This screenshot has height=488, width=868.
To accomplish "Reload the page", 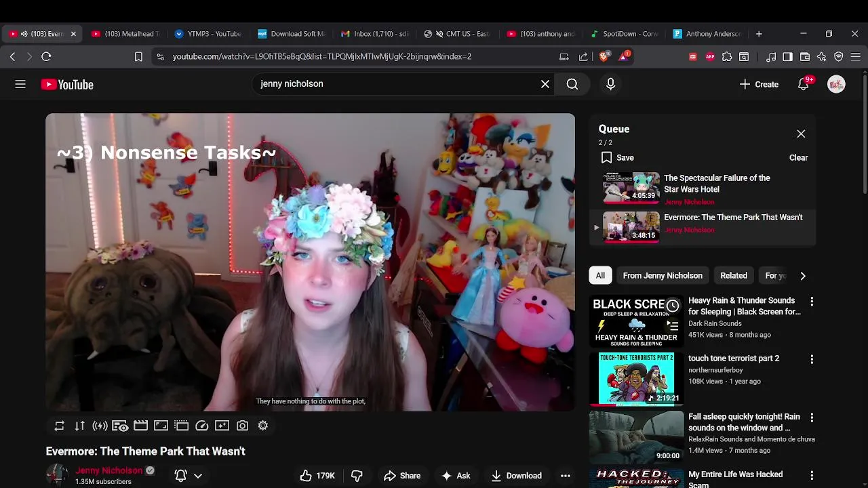I will [46, 57].
